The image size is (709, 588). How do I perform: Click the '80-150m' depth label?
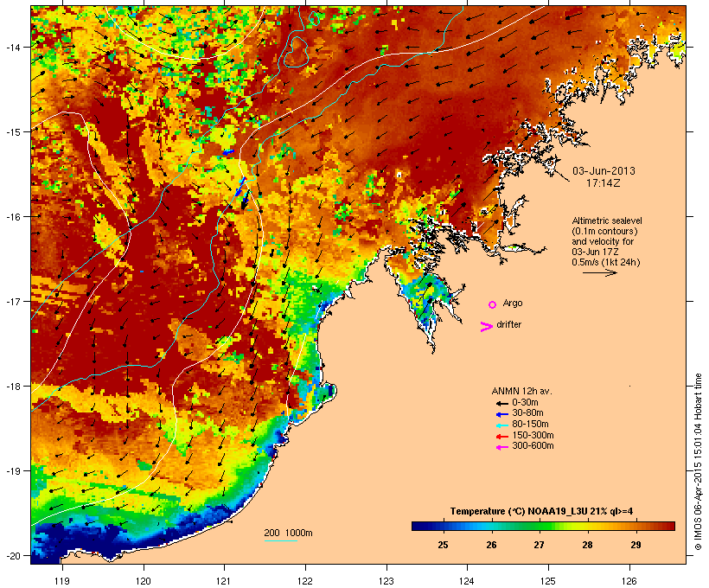point(530,424)
